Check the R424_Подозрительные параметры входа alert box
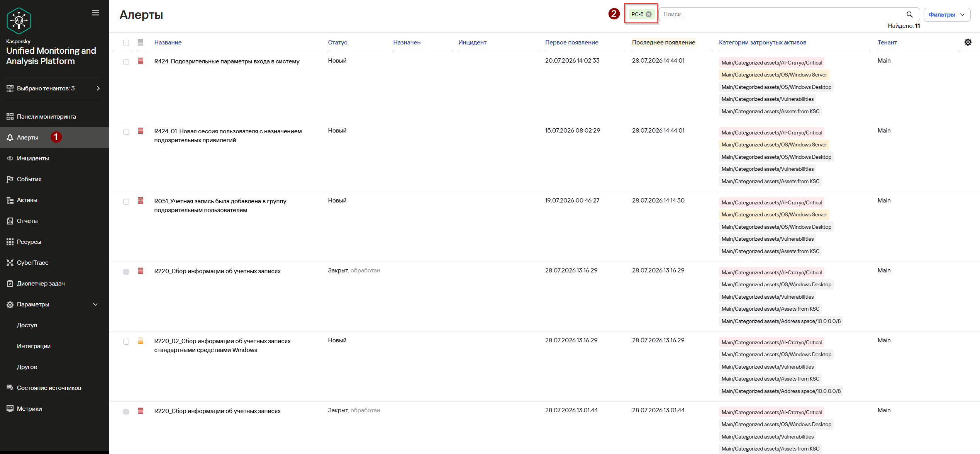 tap(126, 62)
